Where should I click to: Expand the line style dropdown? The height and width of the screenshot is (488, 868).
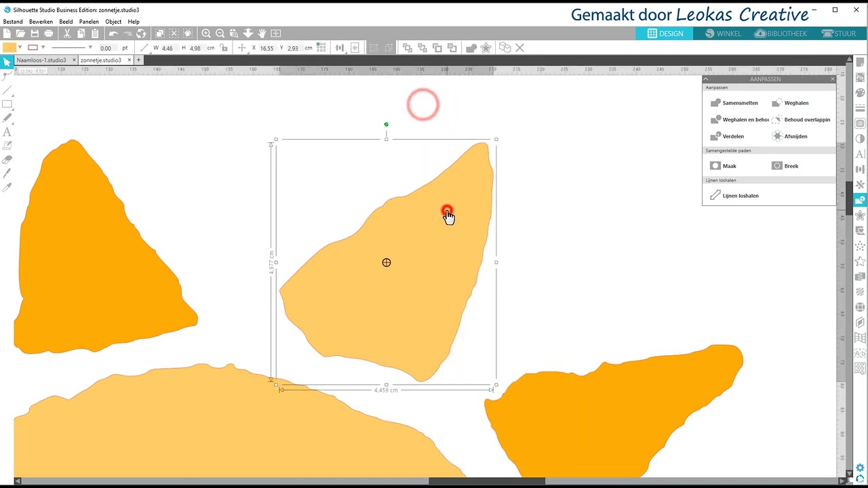pyautogui.click(x=90, y=47)
